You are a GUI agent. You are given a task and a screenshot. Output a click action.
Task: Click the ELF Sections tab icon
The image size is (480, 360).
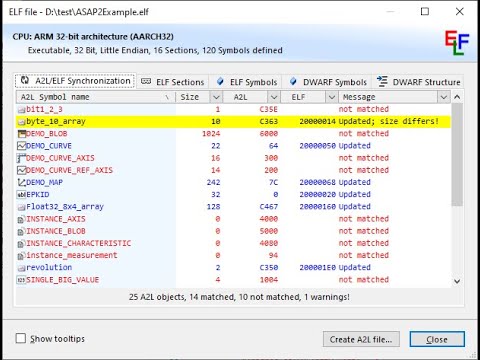(x=146, y=81)
